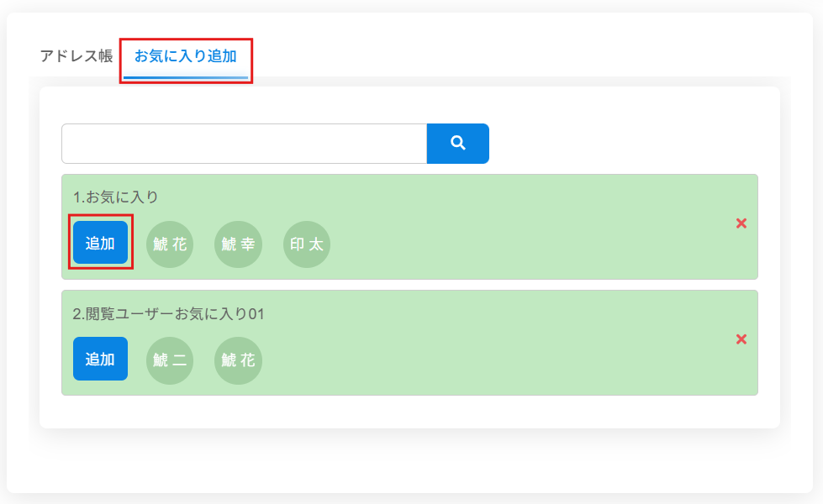Click the 鯱 幸 user avatar

(238, 244)
